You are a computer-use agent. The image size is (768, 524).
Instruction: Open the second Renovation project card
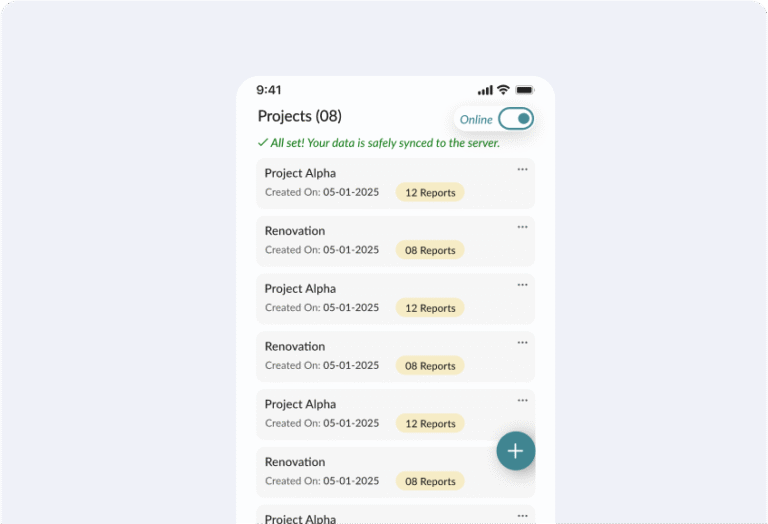pos(395,357)
